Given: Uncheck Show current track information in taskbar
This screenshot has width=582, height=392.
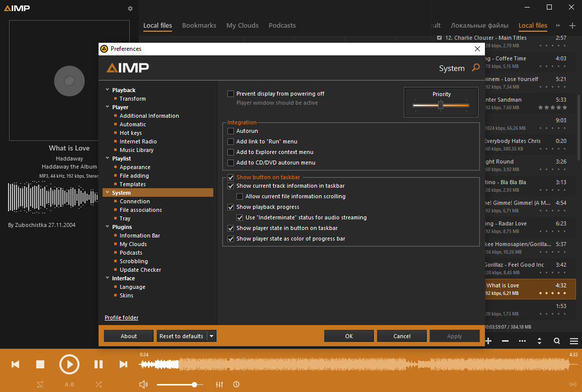Looking at the screenshot, I should pyautogui.click(x=230, y=186).
